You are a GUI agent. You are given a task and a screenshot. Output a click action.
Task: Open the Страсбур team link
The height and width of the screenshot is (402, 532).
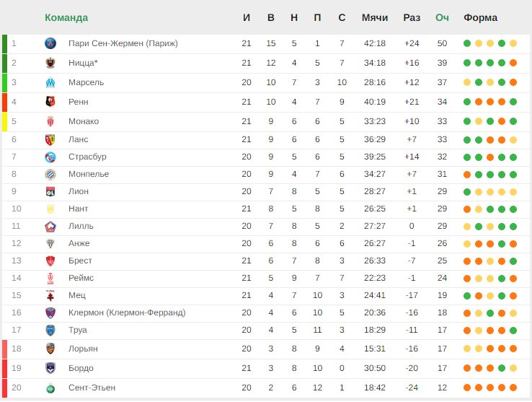(x=87, y=157)
